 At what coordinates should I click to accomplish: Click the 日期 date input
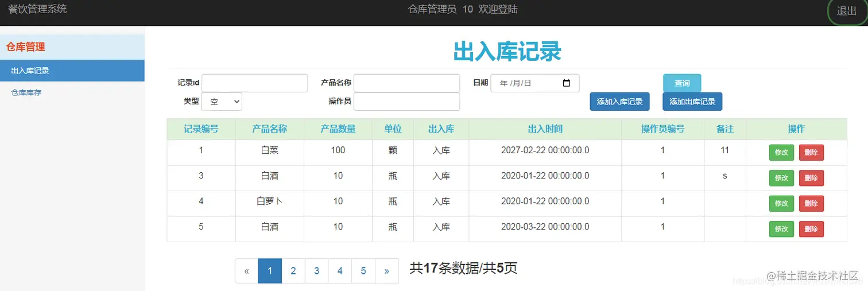(535, 83)
